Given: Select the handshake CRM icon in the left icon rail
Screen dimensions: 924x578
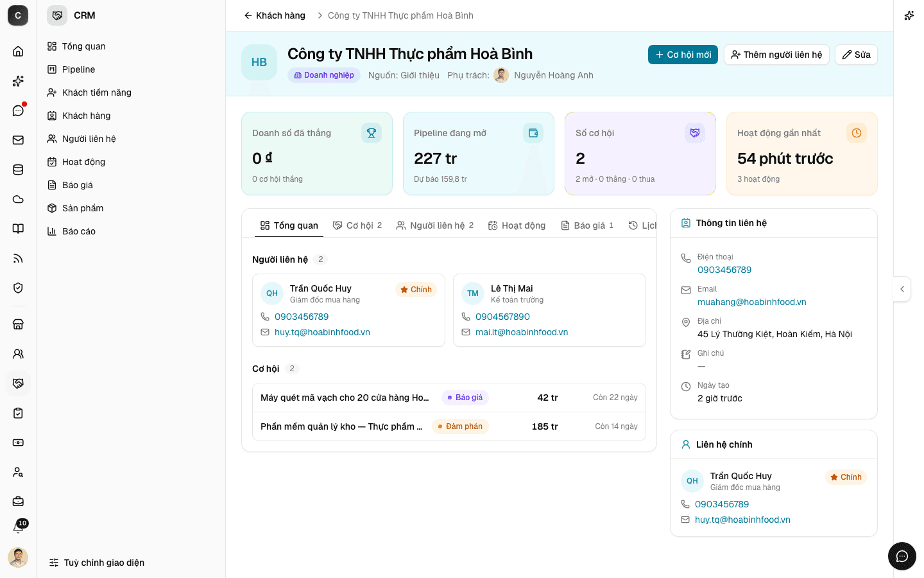Looking at the screenshot, I should pyautogui.click(x=18, y=383).
